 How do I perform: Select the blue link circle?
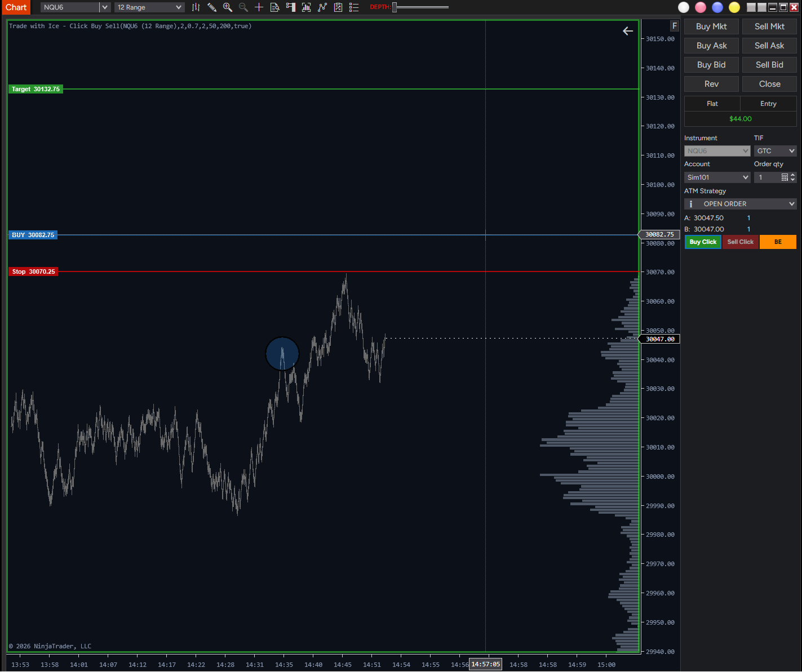point(717,7)
